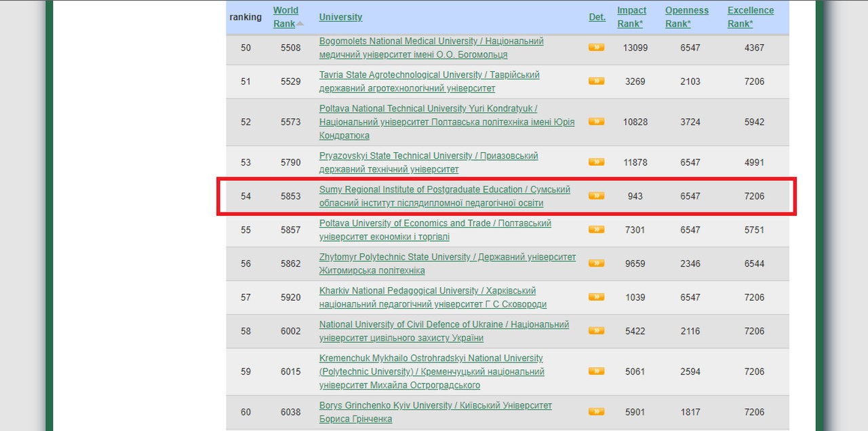Sort table by World Rank column
Viewport: 868px width, 431px height.
click(x=285, y=17)
